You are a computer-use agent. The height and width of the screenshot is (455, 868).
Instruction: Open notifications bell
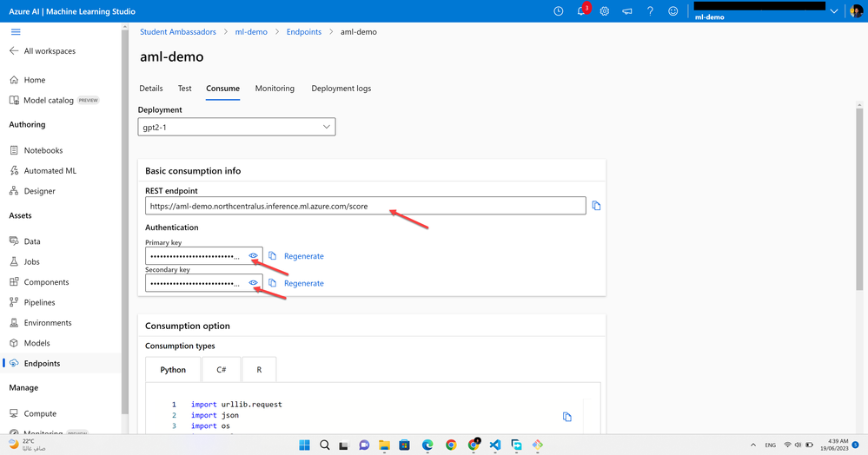581,11
